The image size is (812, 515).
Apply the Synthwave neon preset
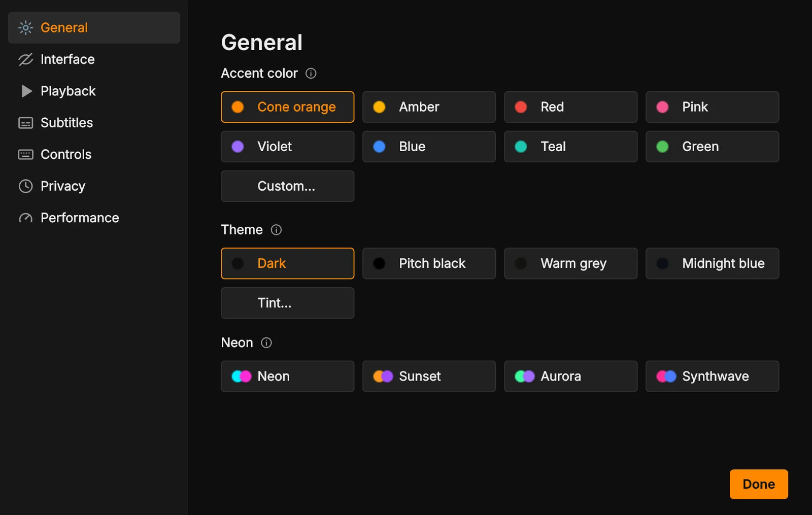(x=713, y=376)
